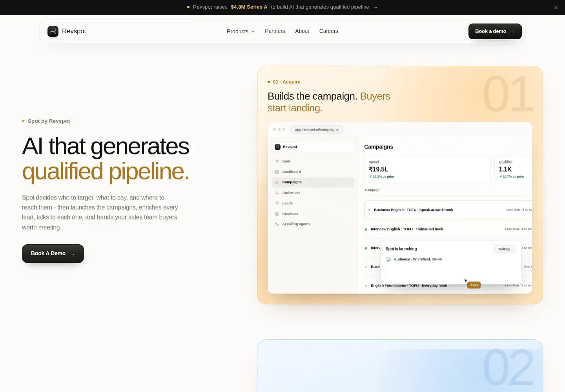Click the Campaigns heading in the app preview
This screenshot has height=392, width=565.
(379, 147)
